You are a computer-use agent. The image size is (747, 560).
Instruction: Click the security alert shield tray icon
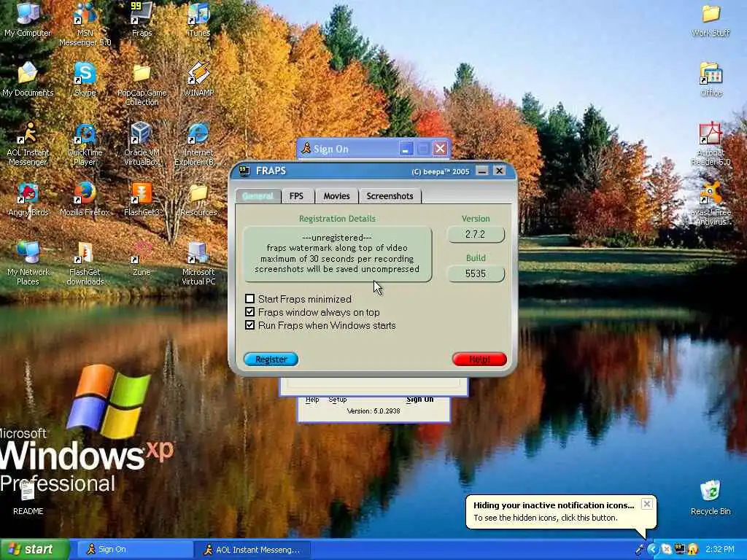(693, 549)
